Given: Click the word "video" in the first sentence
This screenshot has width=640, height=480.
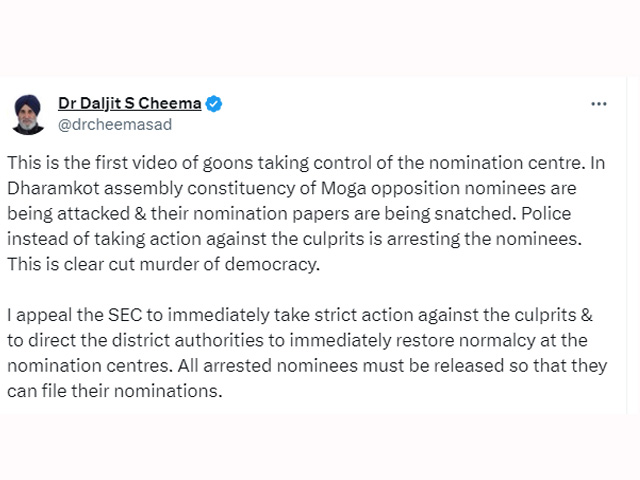Looking at the screenshot, I should (x=156, y=163).
